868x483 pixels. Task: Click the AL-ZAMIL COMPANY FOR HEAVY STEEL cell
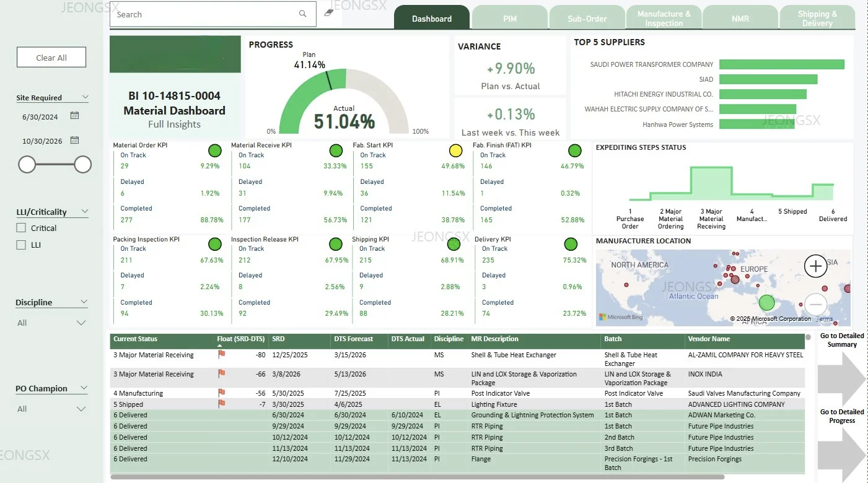click(x=745, y=355)
